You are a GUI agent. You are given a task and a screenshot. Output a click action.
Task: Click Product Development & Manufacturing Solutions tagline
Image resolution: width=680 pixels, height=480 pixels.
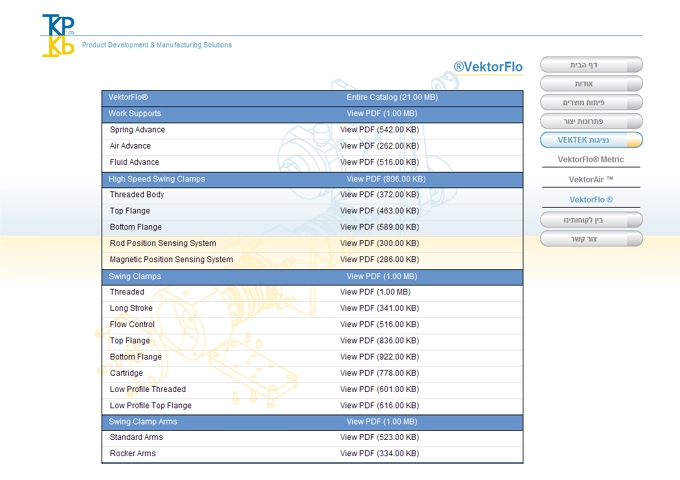(x=157, y=45)
